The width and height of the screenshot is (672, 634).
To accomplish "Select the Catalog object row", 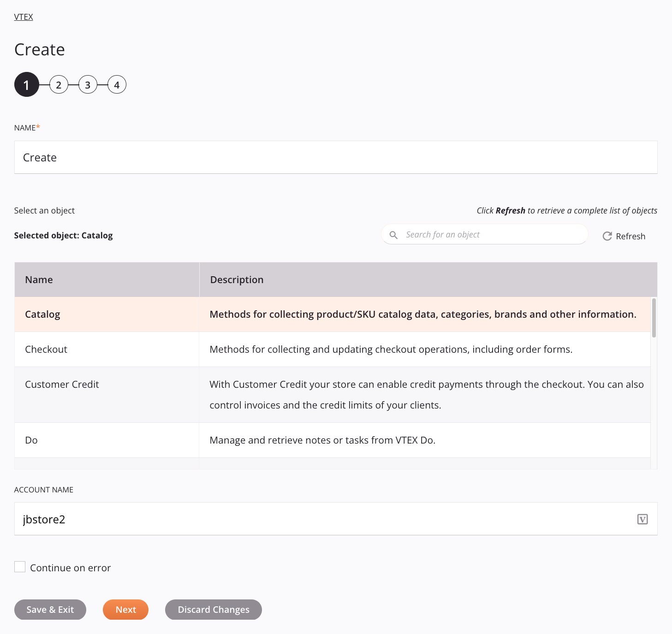I will [333, 314].
